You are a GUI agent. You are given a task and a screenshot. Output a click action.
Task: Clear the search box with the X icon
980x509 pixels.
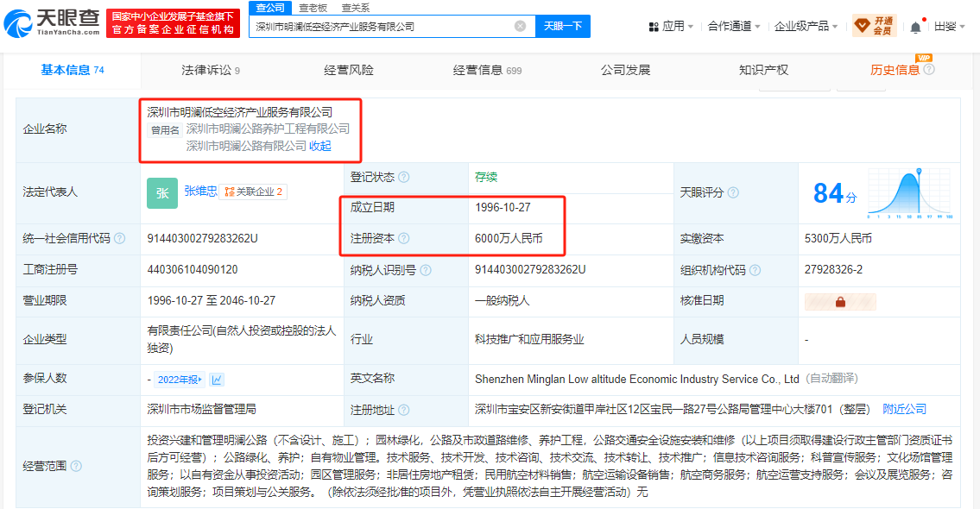click(520, 26)
